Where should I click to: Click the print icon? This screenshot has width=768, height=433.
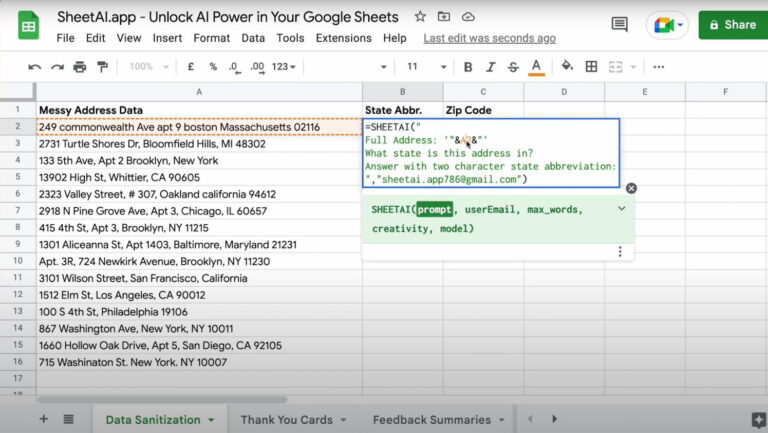click(x=79, y=67)
